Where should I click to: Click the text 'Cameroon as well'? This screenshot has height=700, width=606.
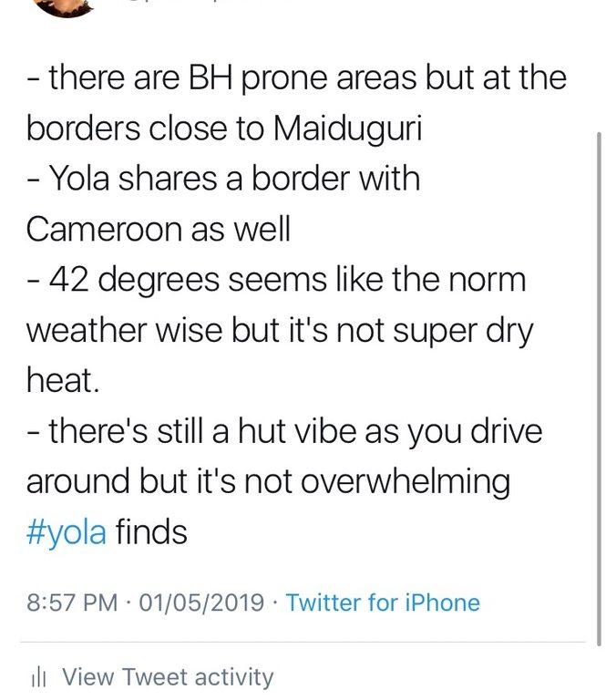click(158, 229)
